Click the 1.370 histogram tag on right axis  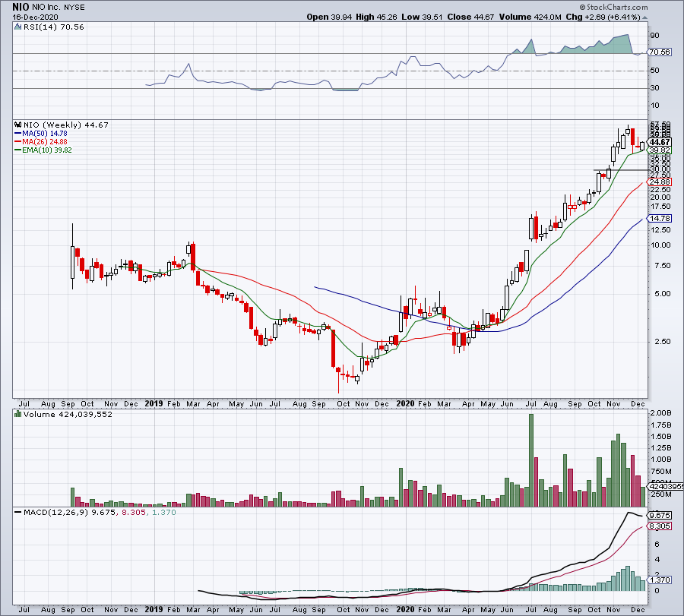click(x=660, y=580)
